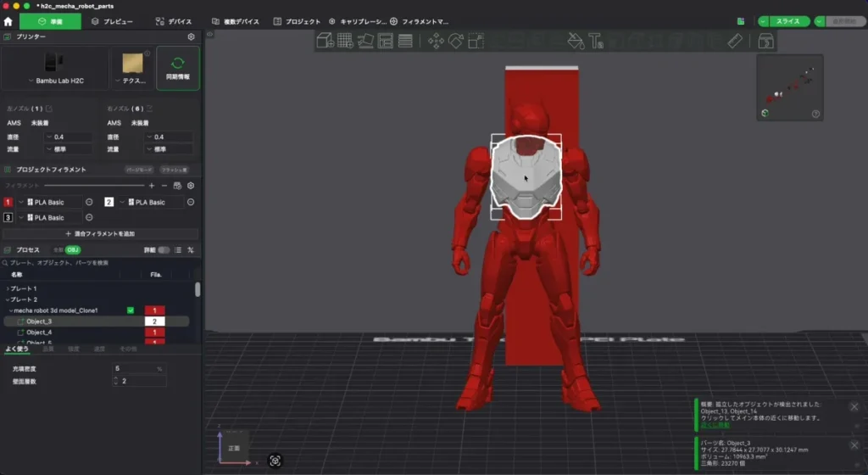Click the Object_4 row in the object list
The width and height of the screenshot is (868, 475).
coord(97,332)
